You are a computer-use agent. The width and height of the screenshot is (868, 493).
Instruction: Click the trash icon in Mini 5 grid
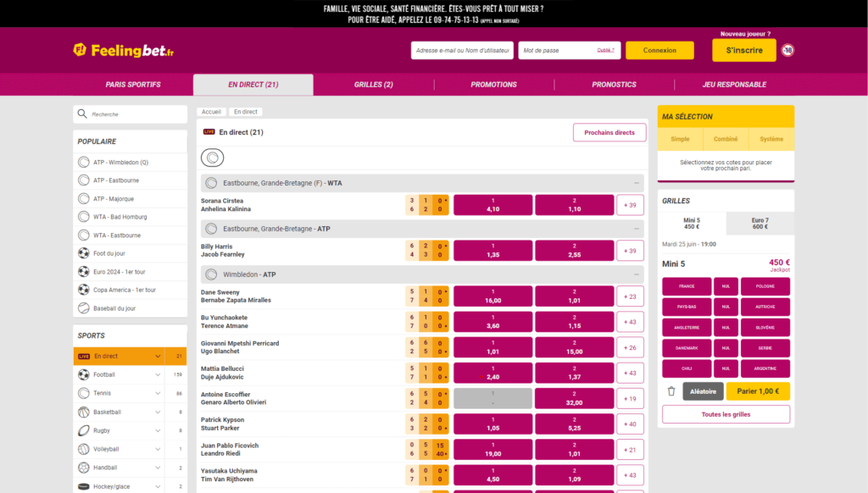click(x=671, y=391)
